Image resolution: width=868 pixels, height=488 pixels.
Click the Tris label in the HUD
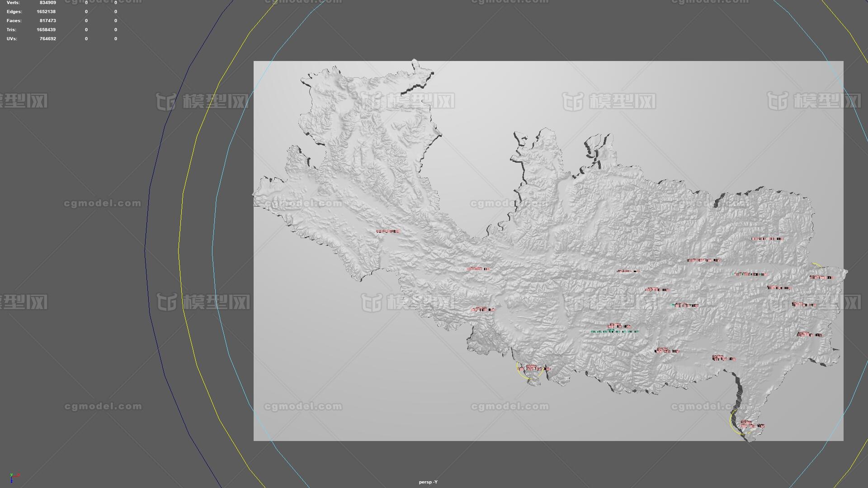(11, 30)
